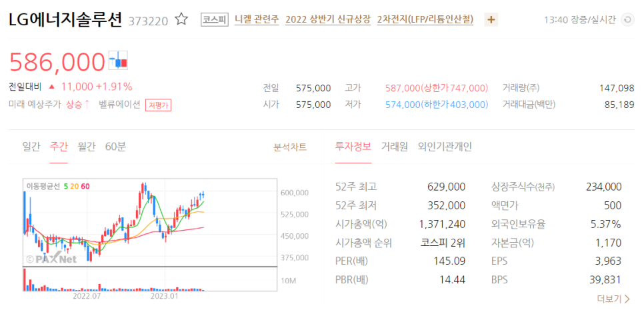This screenshot has height=312, width=644.
Task: Click the 고가 value 587,000(상한가747,000)
Action: tap(437, 88)
